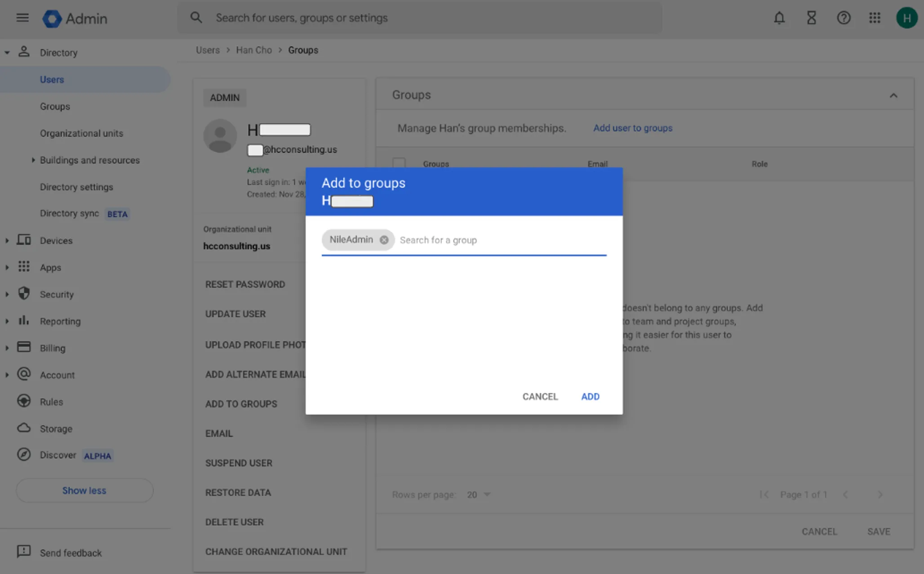
Task: Click the Storage cloud icon
Action: click(24, 428)
